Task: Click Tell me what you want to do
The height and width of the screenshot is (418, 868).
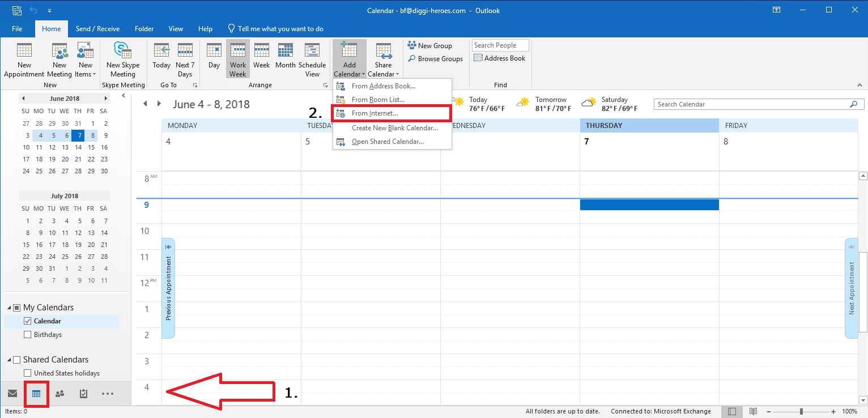Action: pyautogui.click(x=275, y=29)
